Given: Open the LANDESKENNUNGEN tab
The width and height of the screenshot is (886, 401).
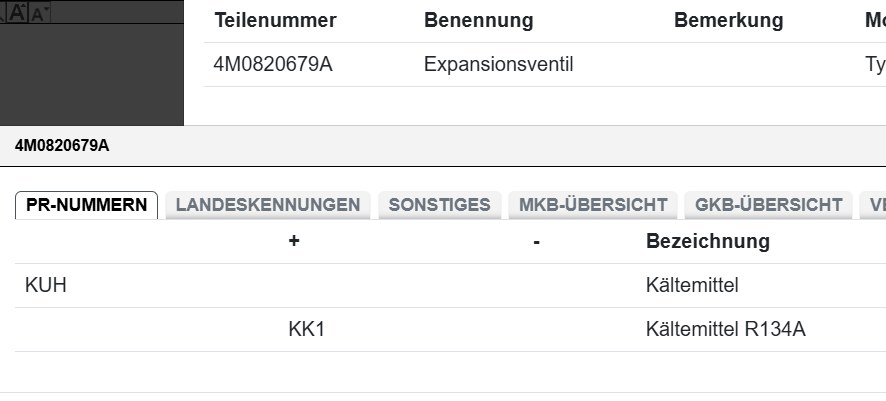Looking at the screenshot, I should click(267, 205).
